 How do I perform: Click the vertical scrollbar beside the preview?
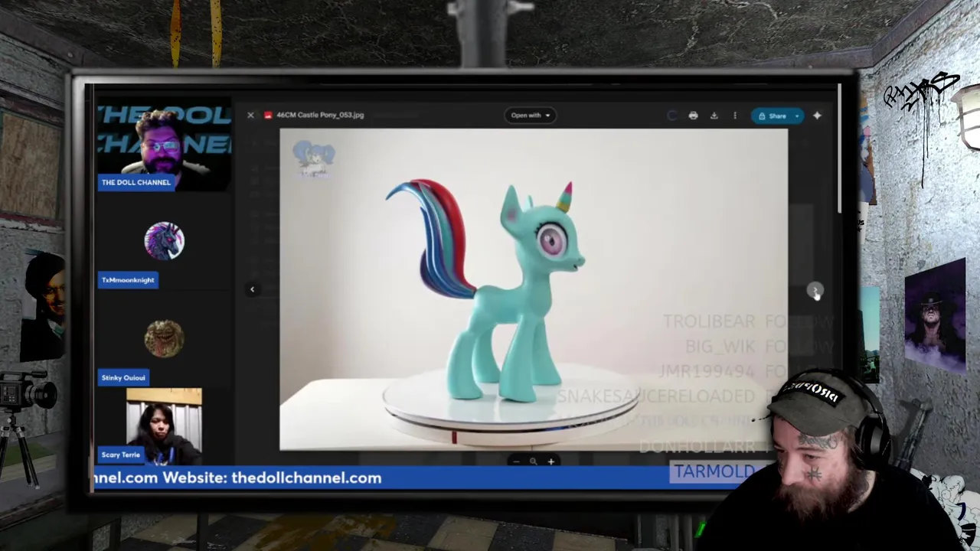tap(839, 149)
